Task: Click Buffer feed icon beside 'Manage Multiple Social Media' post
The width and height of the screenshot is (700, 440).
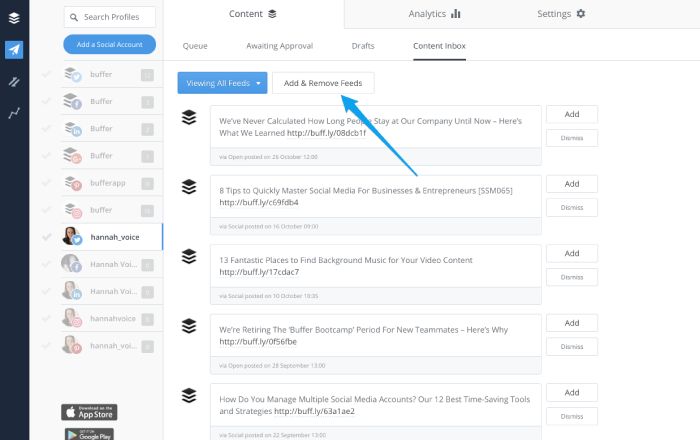Action: pyautogui.click(x=189, y=395)
